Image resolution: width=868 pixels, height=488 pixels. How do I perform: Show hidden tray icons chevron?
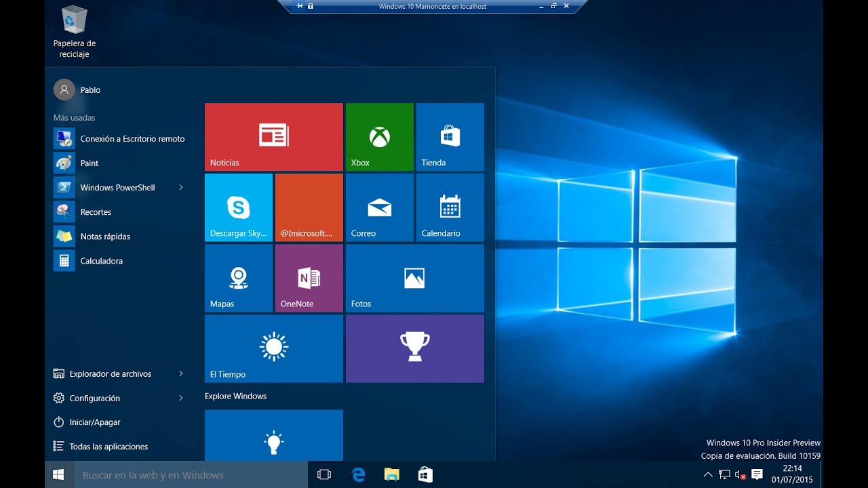[708, 475]
